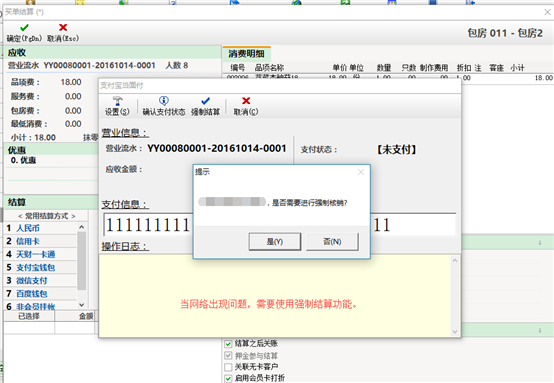554x383 pixels.
Task: Toggle 启用会员卡打折 checkbox
Action: coord(228,378)
